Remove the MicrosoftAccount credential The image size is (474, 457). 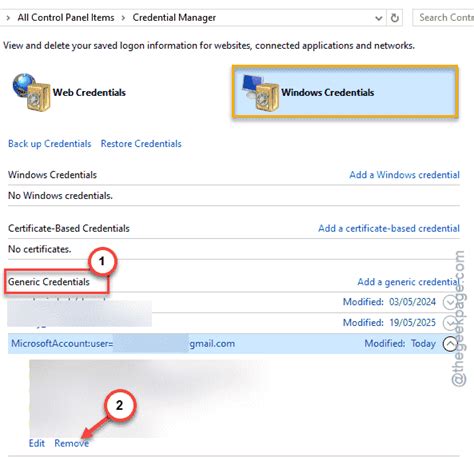tap(72, 443)
